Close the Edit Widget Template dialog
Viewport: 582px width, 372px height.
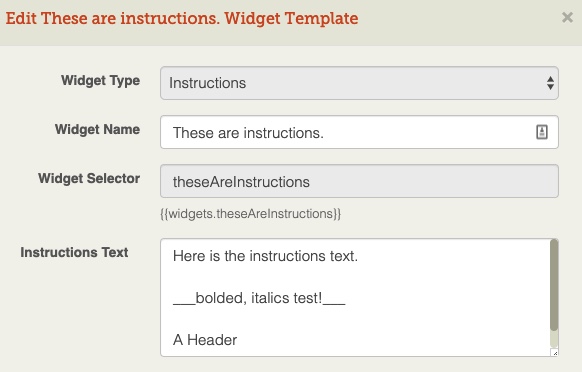point(567,17)
